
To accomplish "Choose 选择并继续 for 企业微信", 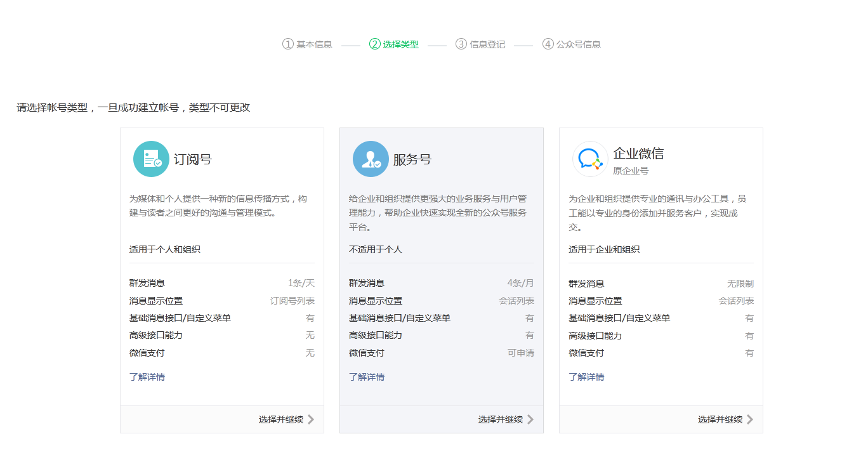I will pyautogui.click(x=720, y=419).
